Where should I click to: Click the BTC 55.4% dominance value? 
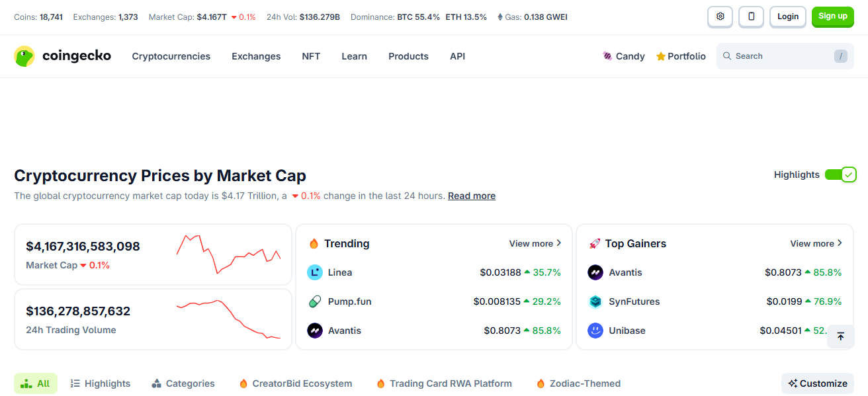[x=418, y=17]
